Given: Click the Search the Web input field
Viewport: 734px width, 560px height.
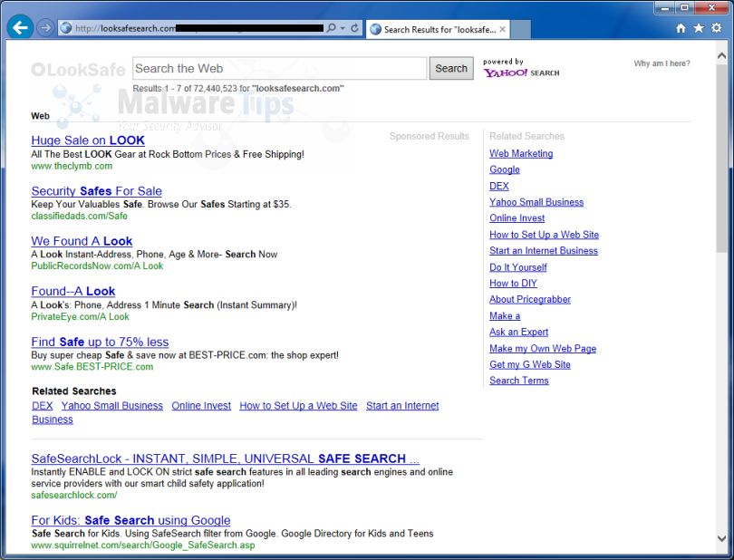Looking at the screenshot, I should click(279, 68).
